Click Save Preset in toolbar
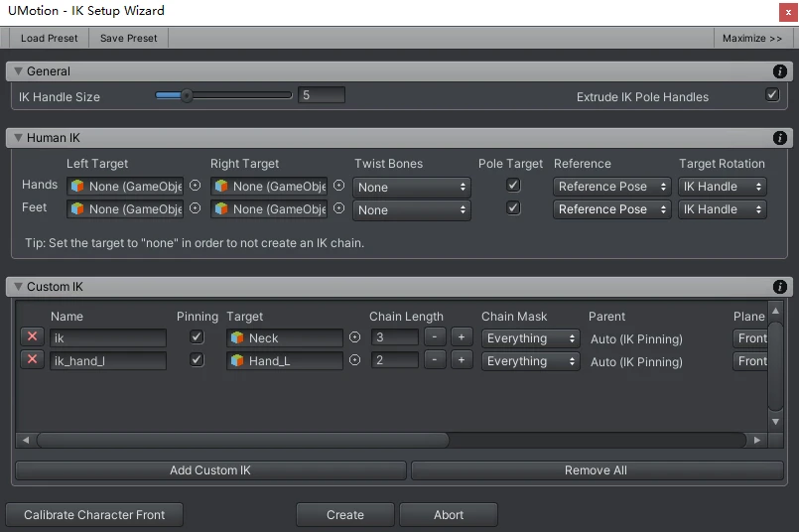 (x=128, y=39)
